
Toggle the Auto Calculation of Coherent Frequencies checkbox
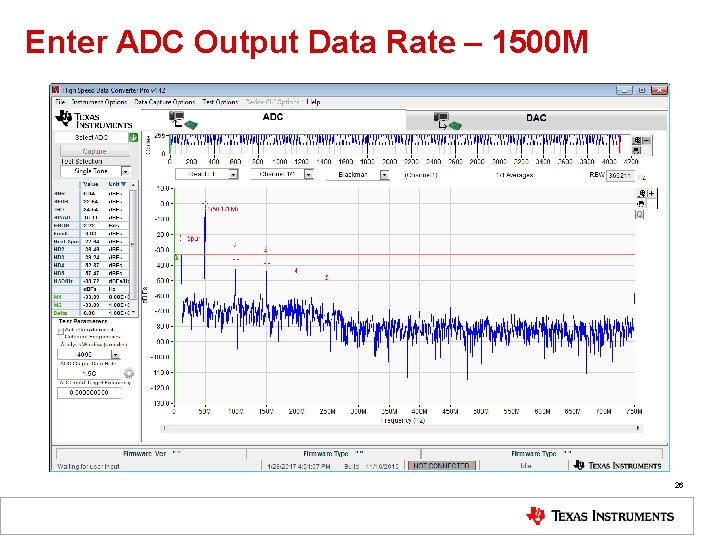tap(60, 331)
